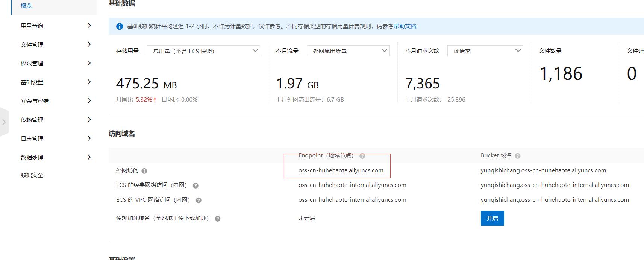Open 冗余与容错 in the sidebar
644x260 pixels.
point(35,101)
